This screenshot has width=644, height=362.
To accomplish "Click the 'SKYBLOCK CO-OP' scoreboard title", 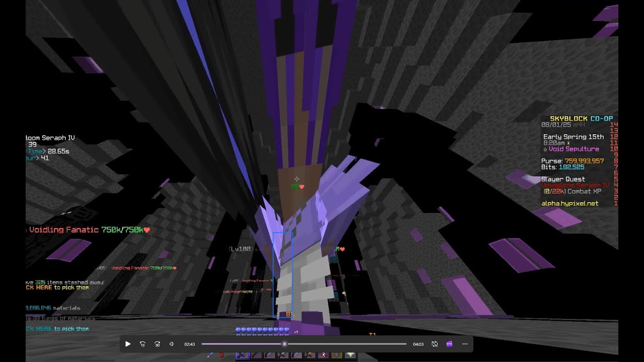I will tap(581, 119).
